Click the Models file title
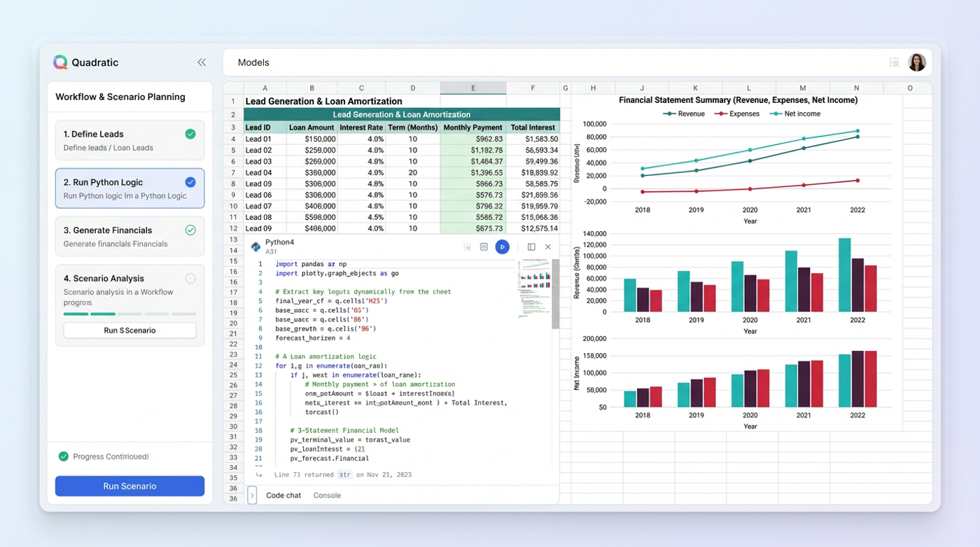This screenshot has height=547, width=980. (x=253, y=62)
